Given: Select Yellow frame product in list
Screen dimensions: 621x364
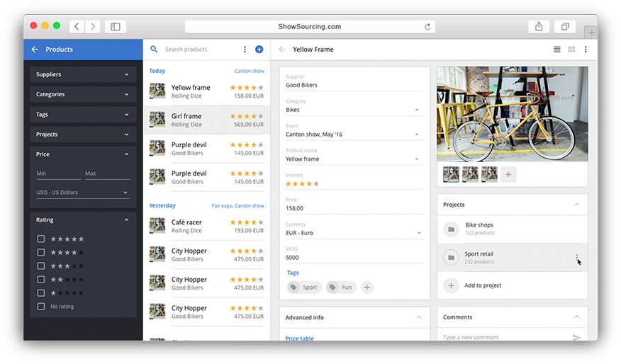Looking at the screenshot, I should 206,91.
